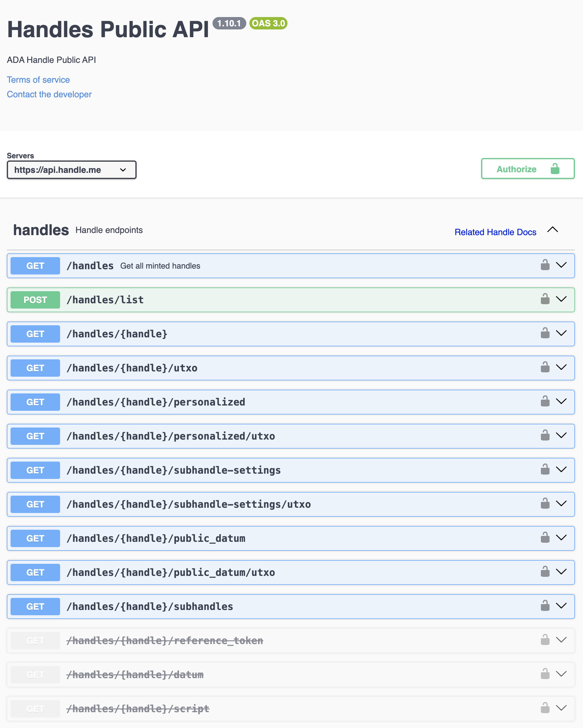Expand the /handles/{handle}/personalized/utxo chevron
Screen dimensions: 583x728
click(x=561, y=436)
